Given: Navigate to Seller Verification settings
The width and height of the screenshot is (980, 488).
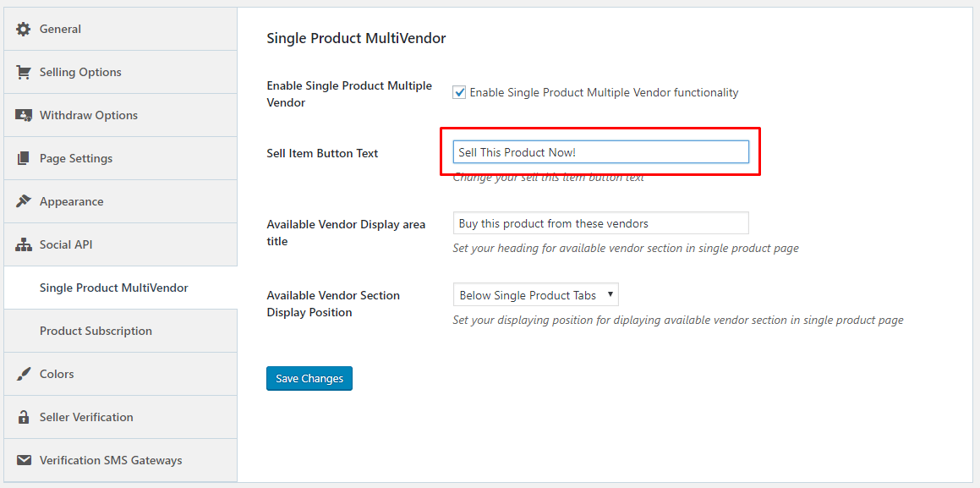Looking at the screenshot, I should [86, 416].
